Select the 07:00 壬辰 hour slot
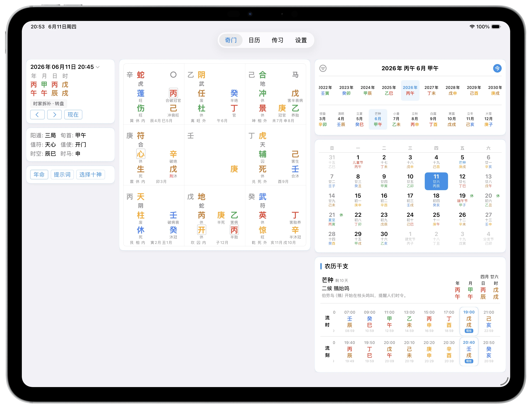 click(x=350, y=321)
